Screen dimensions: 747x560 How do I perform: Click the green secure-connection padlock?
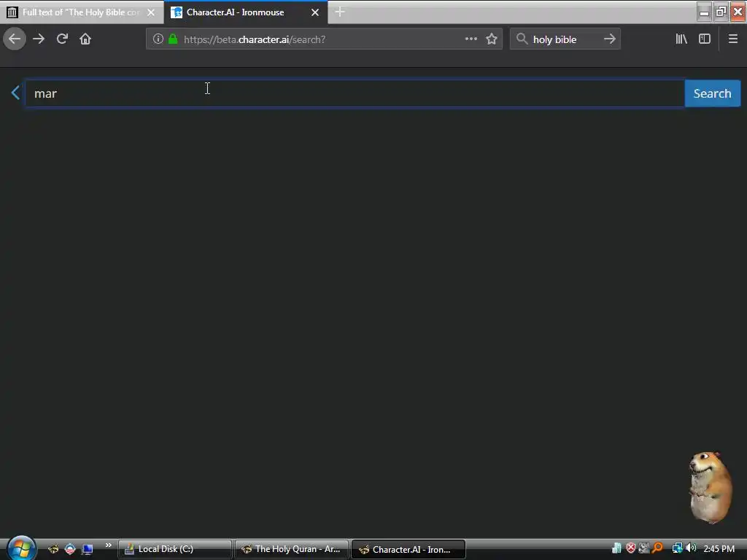(173, 39)
